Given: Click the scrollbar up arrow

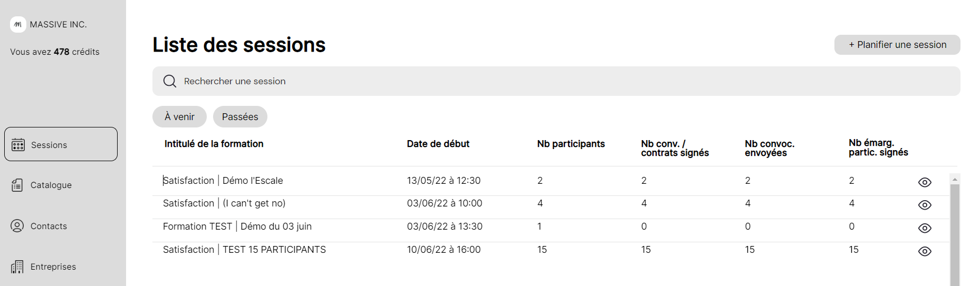Looking at the screenshot, I should [x=955, y=179].
